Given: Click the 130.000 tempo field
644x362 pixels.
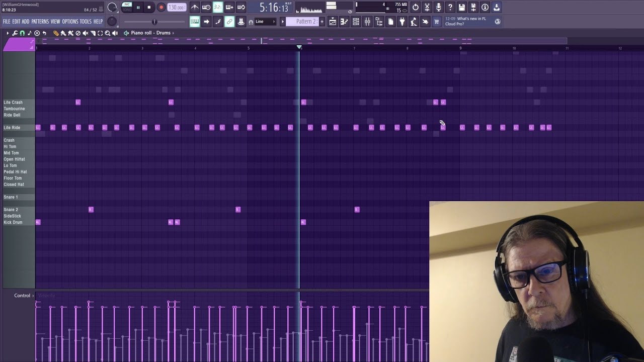Looking at the screenshot, I should (176, 7).
